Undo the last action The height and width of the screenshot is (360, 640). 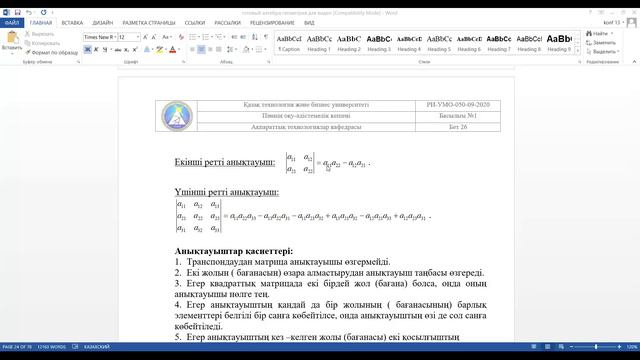[29, 13]
